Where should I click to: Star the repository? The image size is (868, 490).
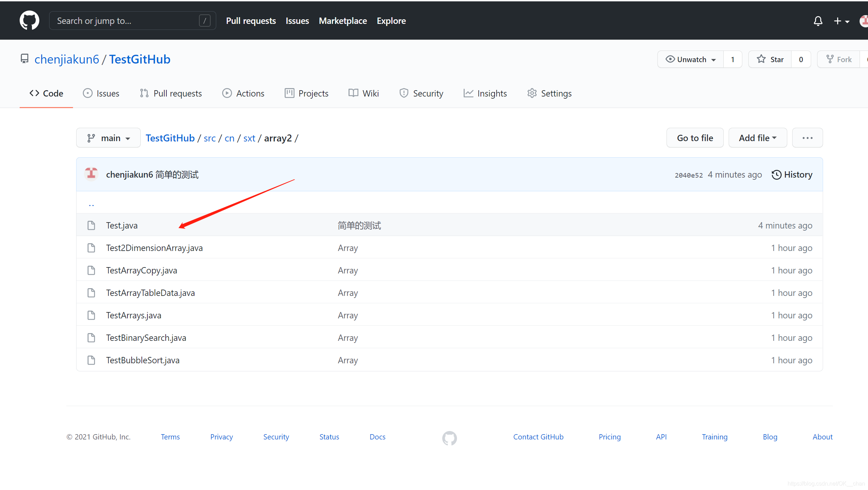[x=770, y=59]
